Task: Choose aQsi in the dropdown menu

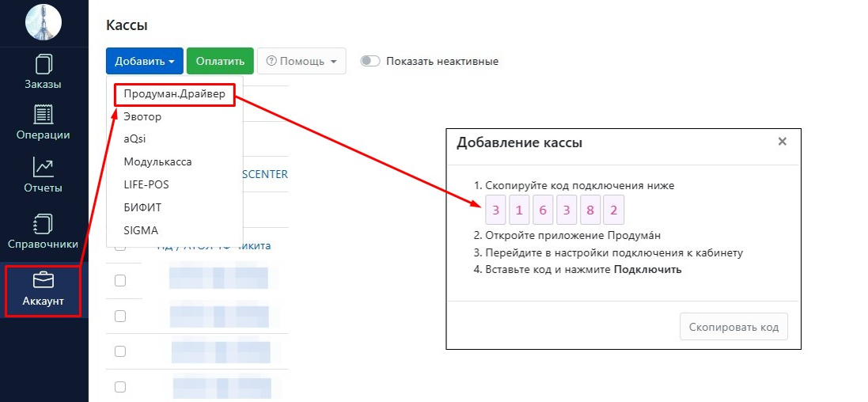Action: click(x=135, y=139)
